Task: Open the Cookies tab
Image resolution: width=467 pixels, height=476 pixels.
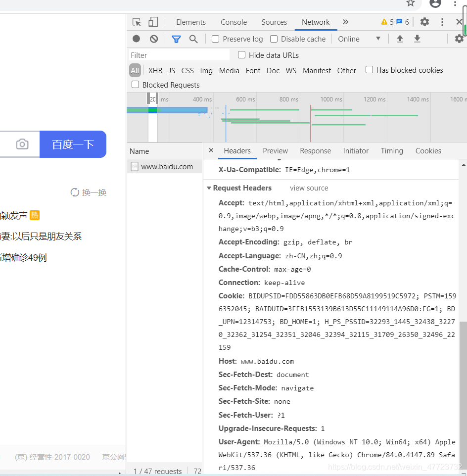Action: tap(428, 151)
